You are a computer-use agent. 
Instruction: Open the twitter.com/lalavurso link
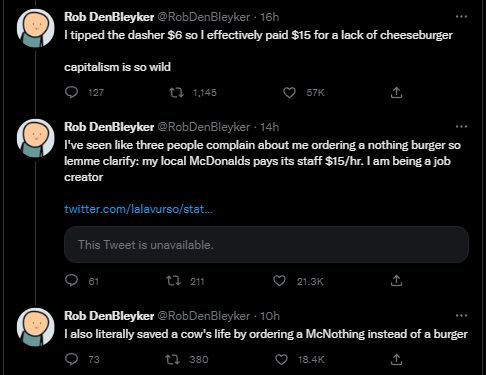[138, 209]
